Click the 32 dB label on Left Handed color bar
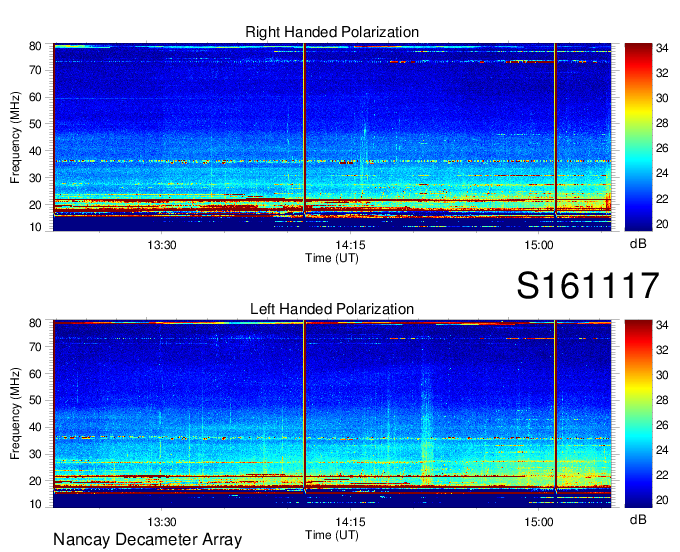This screenshot has width=680, height=552. click(662, 350)
